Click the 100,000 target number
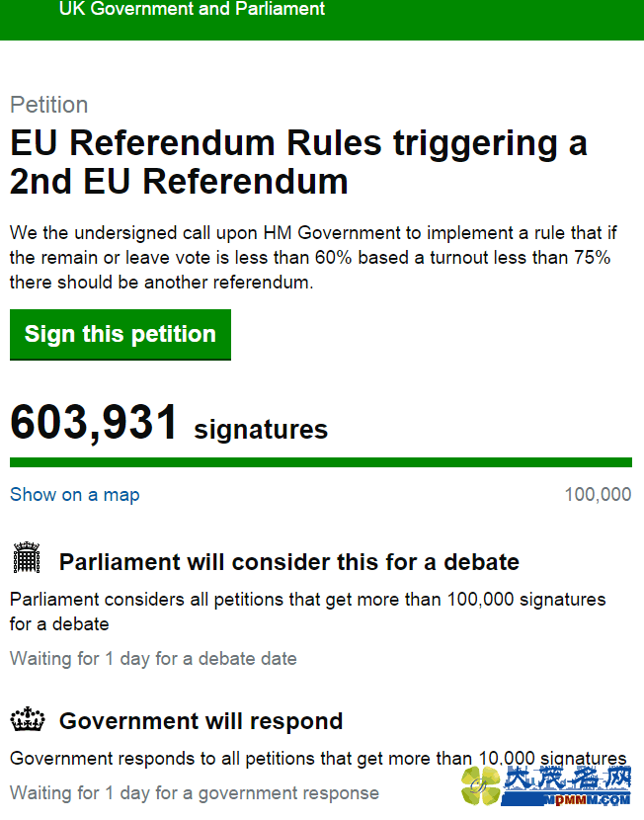The image size is (644, 820). point(598,494)
